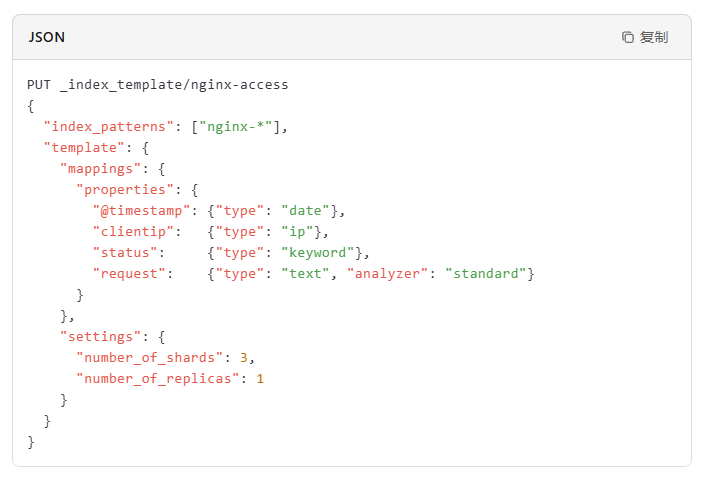This screenshot has height=477, width=706.
Task: Click the "mappings" key
Action: [x=100, y=169]
